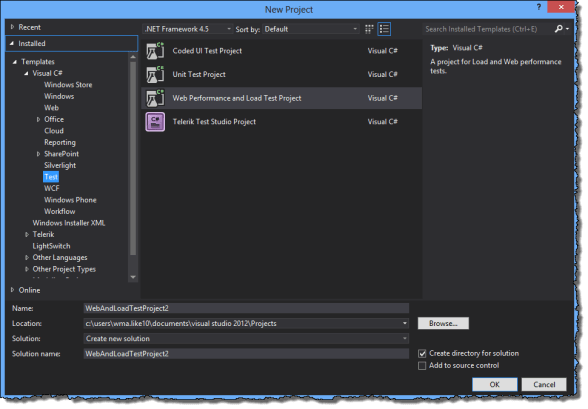Screen dimensions: 588x409
Task: Select the Web template category
Action: [51, 108]
